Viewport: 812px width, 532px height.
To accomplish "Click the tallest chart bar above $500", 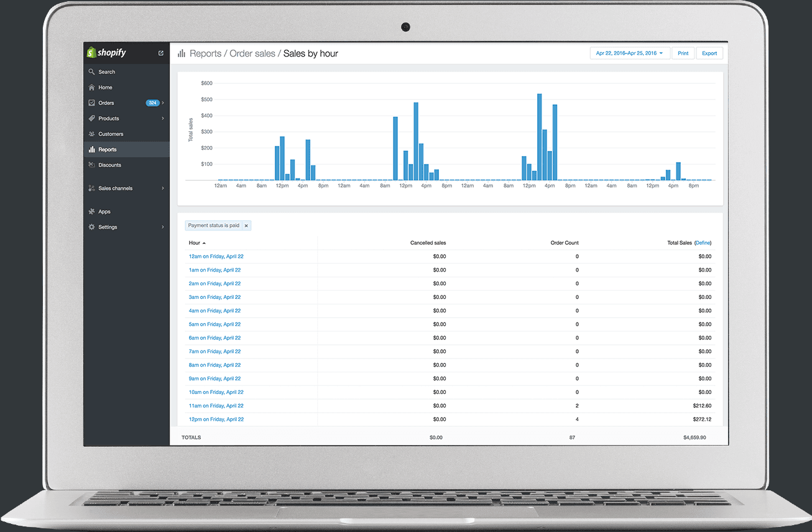I will (540, 137).
